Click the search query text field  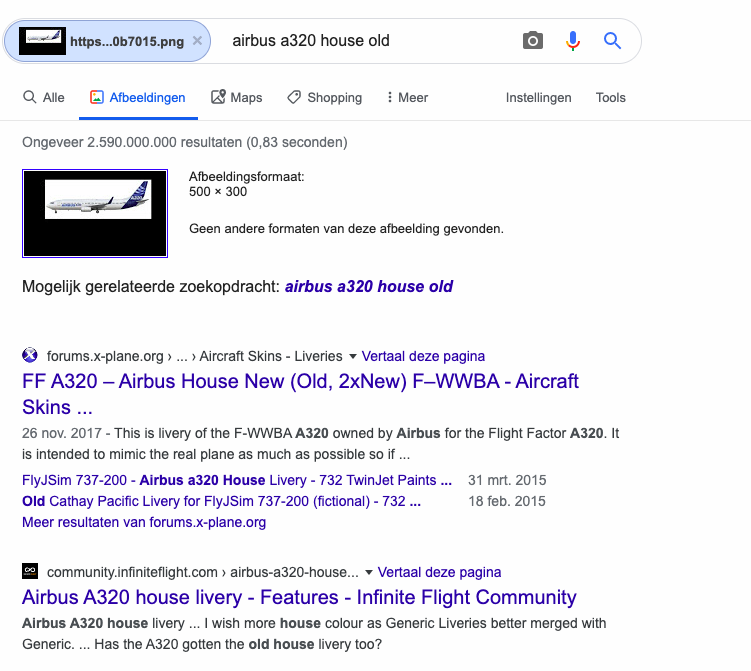click(369, 41)
